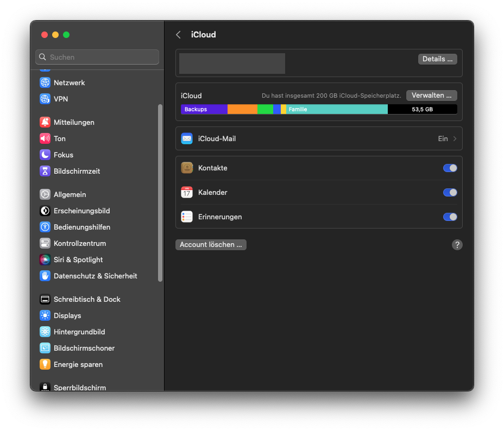The image size is (504, 431).
Task: Click the Erinnerungen app icon
Action: pos(187,217)
